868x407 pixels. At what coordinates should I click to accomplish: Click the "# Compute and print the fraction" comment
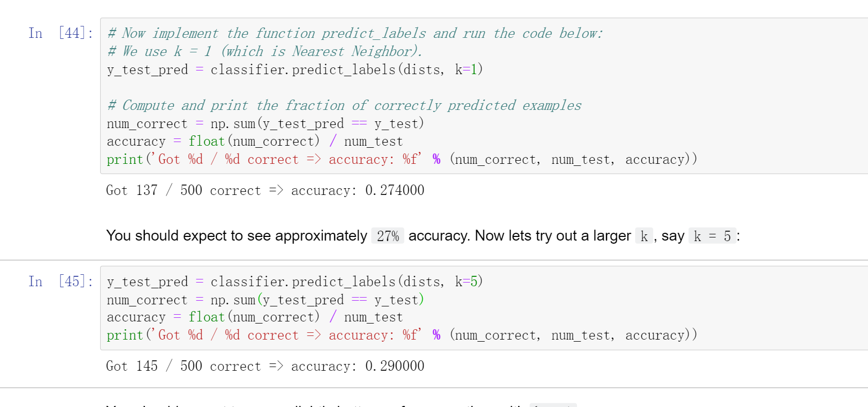[344, 106]
